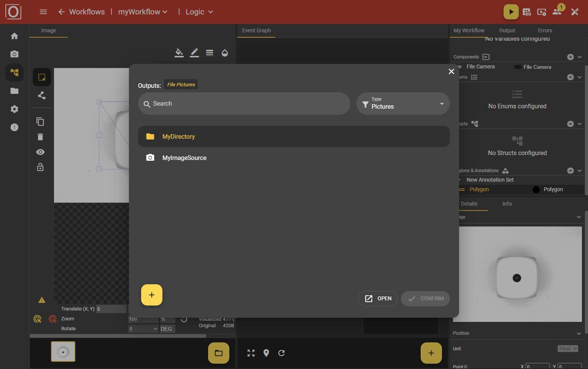Select the paint bucket fill tool
This screenshot has width=588, height=369.
(179, 52)
